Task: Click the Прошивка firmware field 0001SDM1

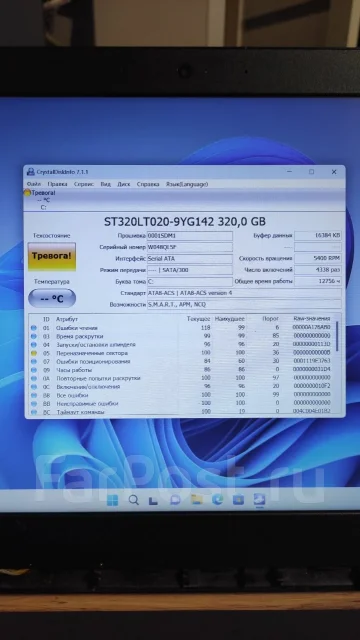Action: click(190, 236)
